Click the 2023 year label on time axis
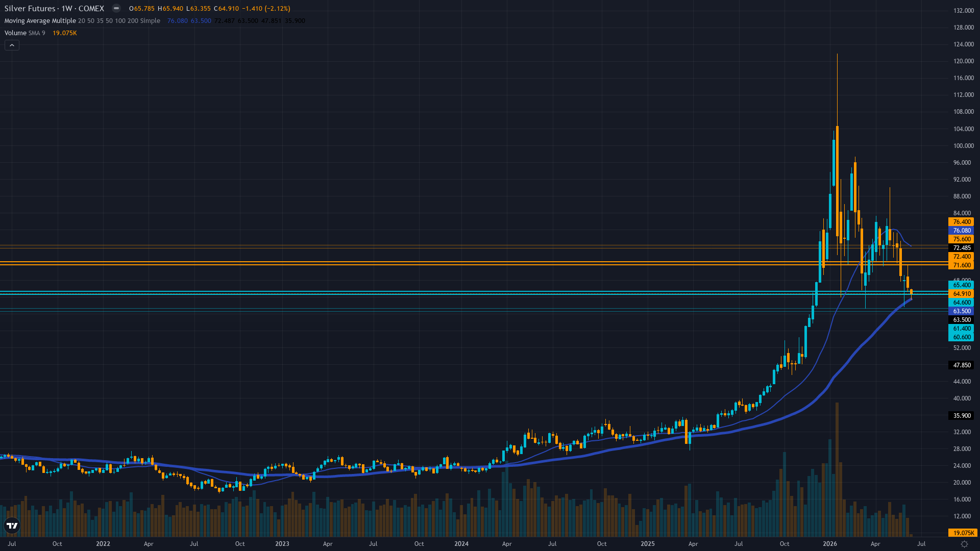980x551 pixels. (x=282, y=544)
